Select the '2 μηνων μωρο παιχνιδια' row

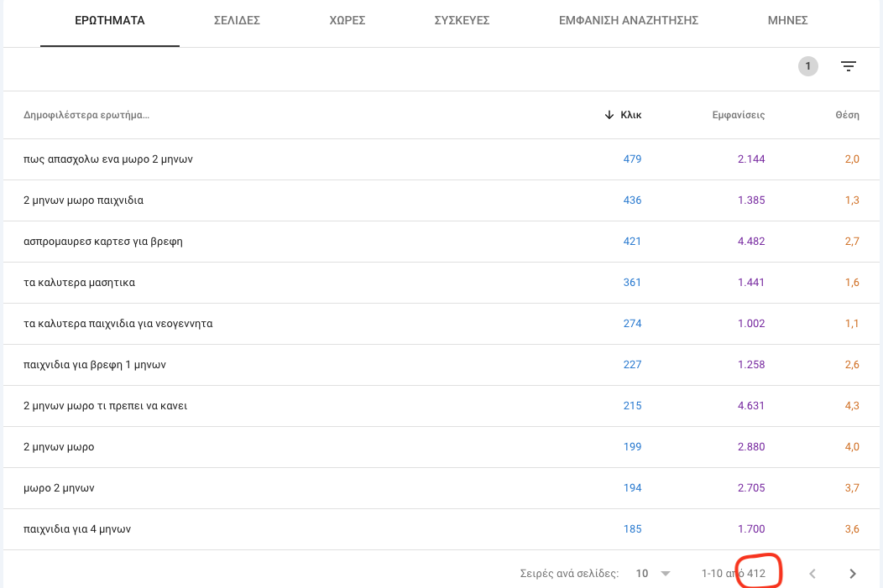84,200
